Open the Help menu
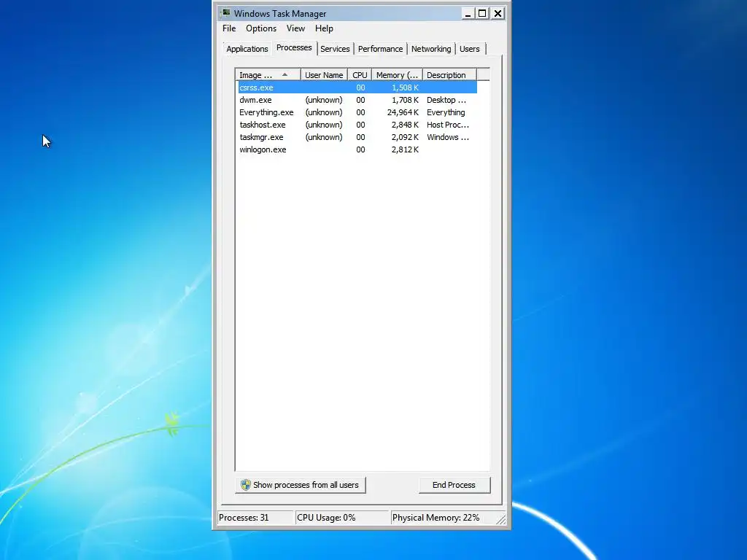This screenshot has width=747, height=560. tap(324, 28)
